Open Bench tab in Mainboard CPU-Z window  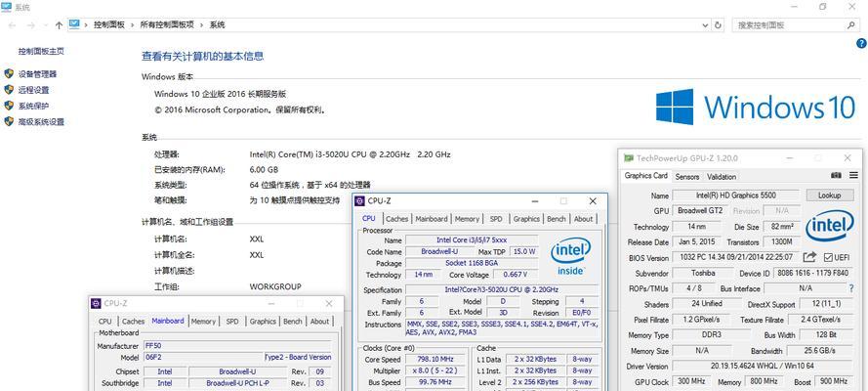click(x=293, y=322)
